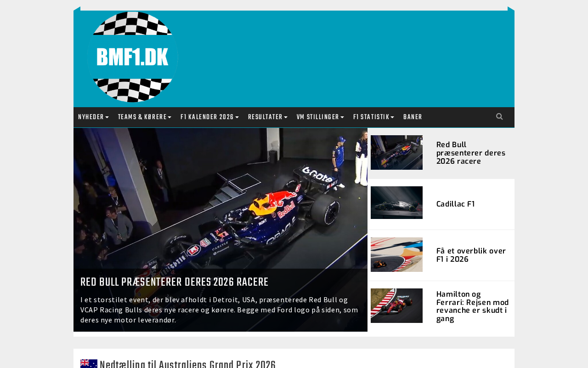Open the Resultater dropdown menu

268,117
